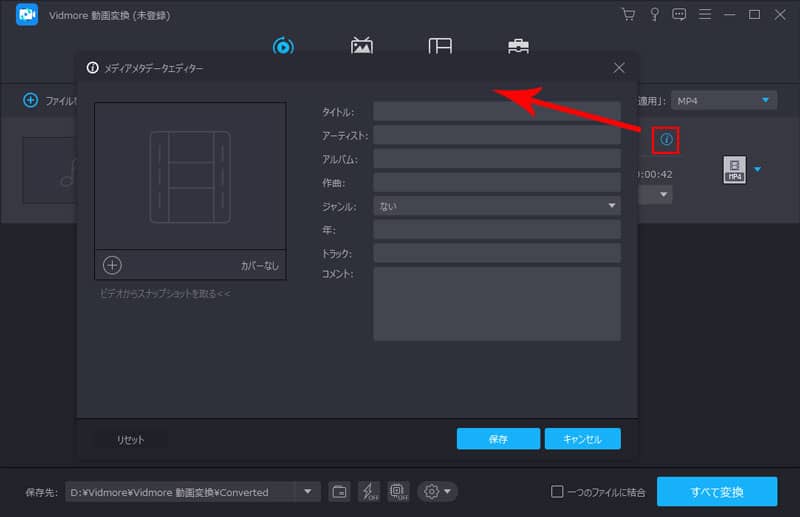Click the key registration icon

tap(653, 14)
